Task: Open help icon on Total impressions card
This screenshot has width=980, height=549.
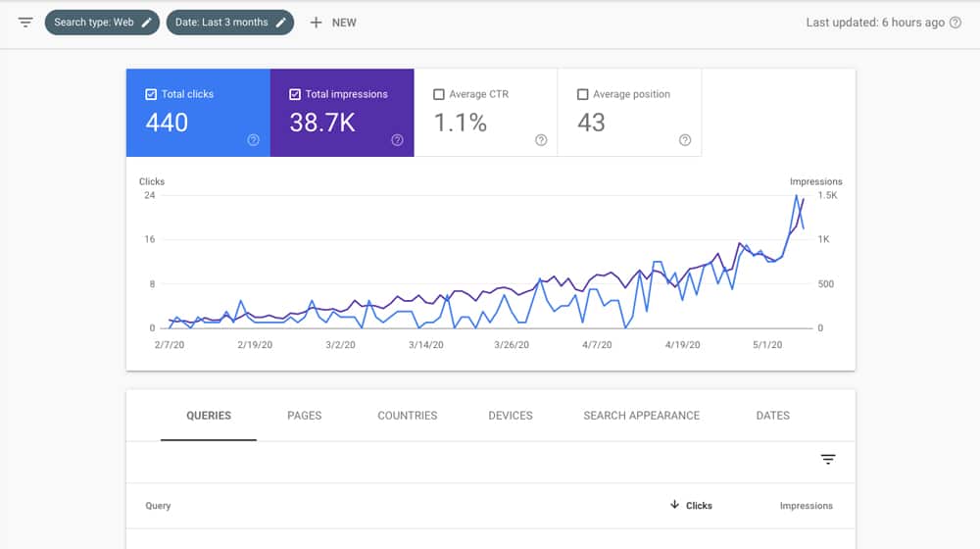Action: tap(397, 140)
